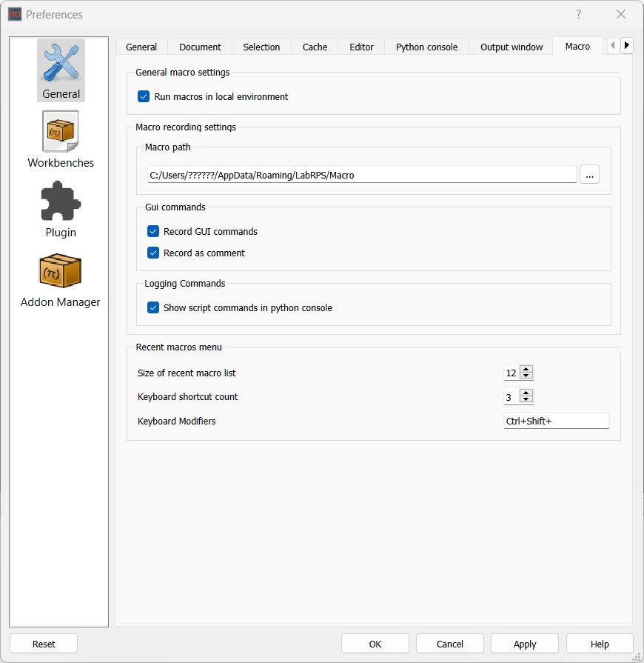Uncheck Record GUI commands
644x663 pixels.
(153, 231)
